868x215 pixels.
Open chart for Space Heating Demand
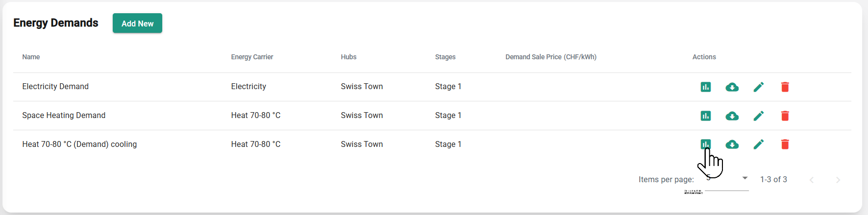coord(705,116)
